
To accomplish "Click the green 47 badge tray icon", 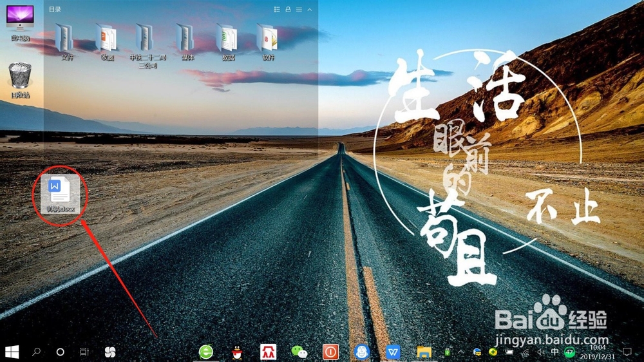I will point(569,352).
